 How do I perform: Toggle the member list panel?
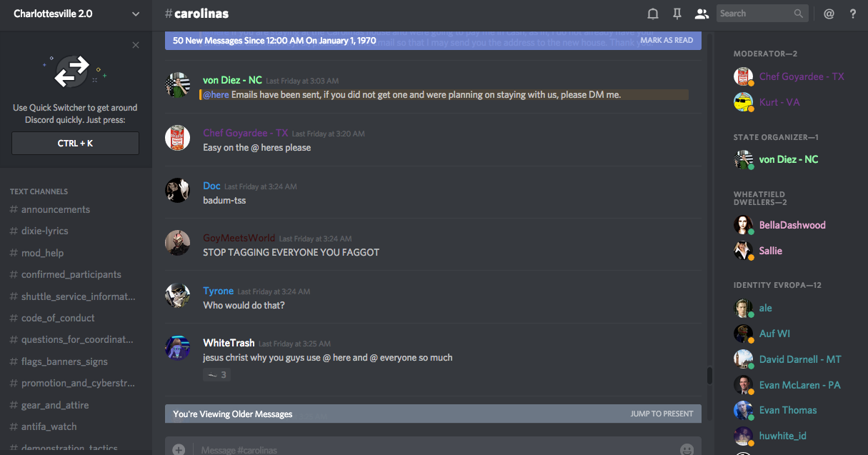[x=702, y=14]
